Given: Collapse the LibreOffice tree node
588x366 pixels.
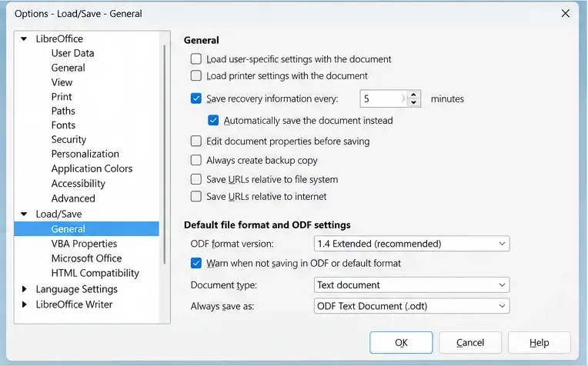Looking at the screenshot, I should 24,38.
